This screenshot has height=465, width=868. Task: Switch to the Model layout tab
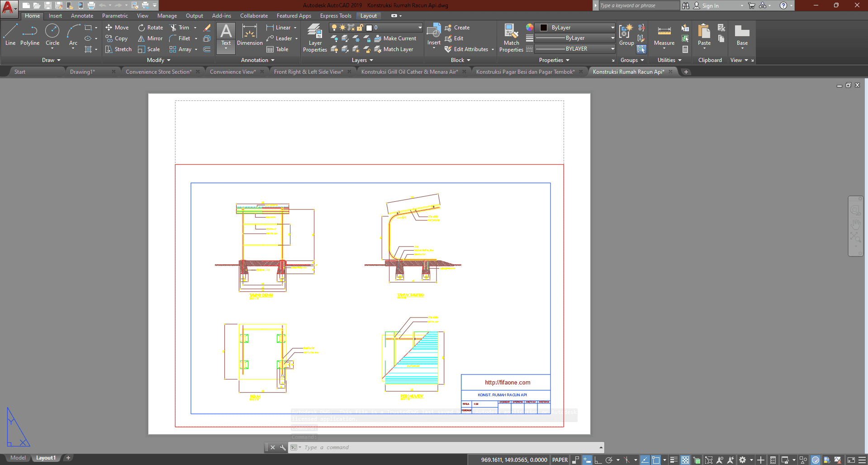[x=18, y=458]
